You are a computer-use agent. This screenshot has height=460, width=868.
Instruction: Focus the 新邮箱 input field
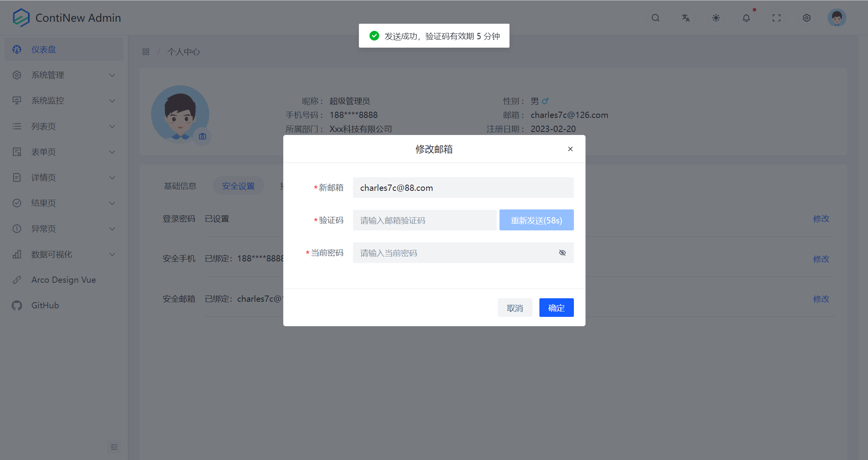(x=463, y=188)
